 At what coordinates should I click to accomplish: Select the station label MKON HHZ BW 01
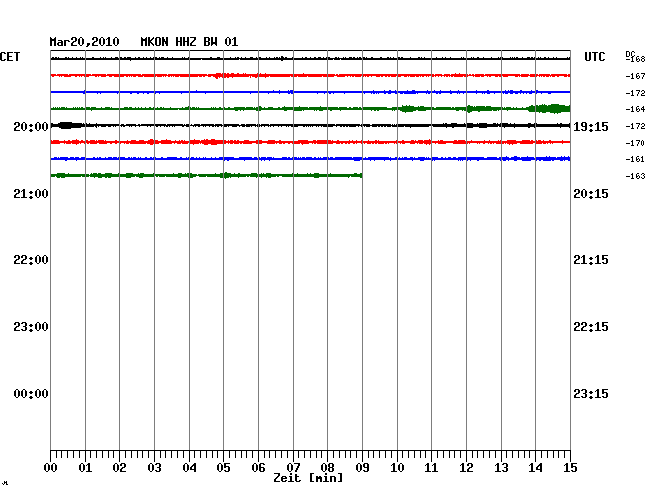[x=189, y=42]
